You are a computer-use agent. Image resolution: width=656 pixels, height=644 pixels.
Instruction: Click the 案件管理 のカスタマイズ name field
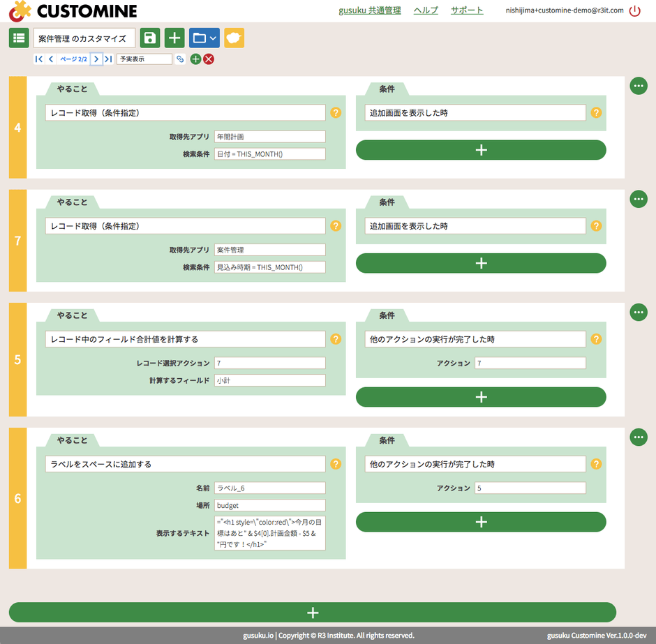84,38
